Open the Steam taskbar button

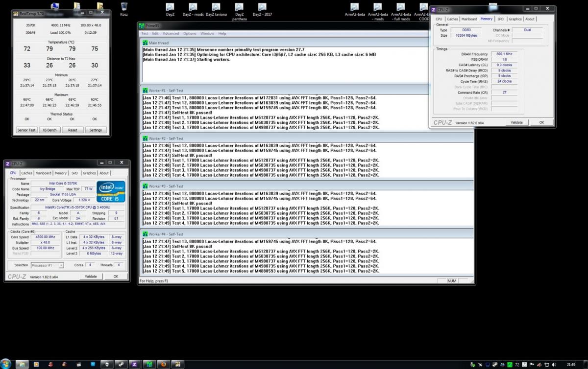120,364
